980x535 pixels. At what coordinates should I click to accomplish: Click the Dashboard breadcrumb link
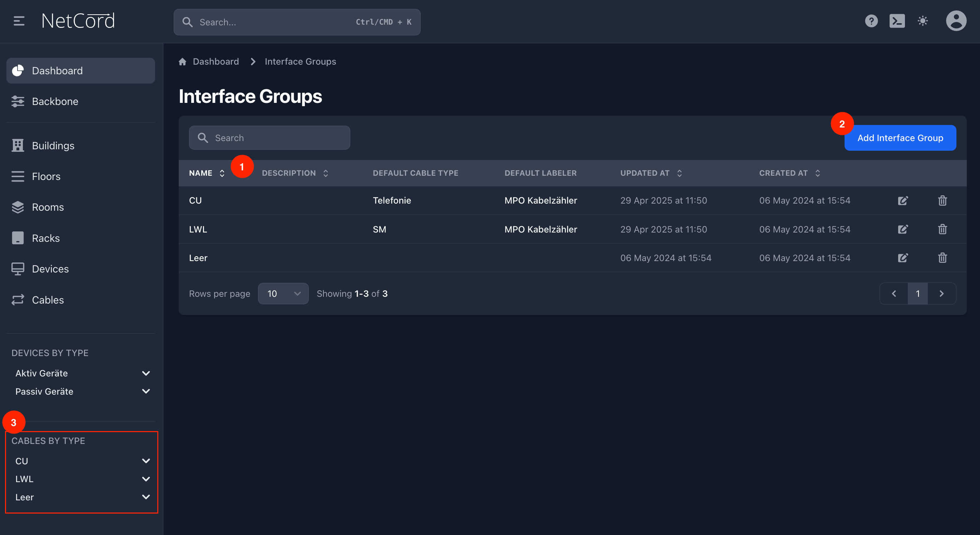pyautogui.click(x=215, y=61)
